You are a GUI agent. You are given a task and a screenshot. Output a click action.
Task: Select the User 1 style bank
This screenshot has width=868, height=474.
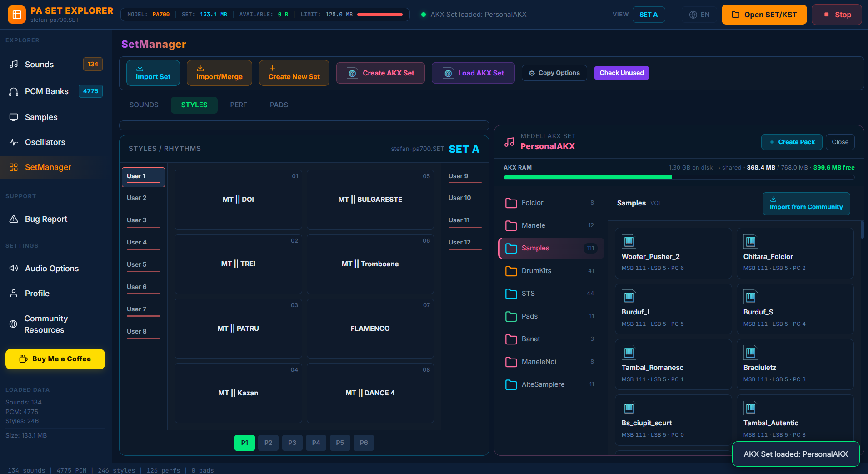tap(143, 177)
